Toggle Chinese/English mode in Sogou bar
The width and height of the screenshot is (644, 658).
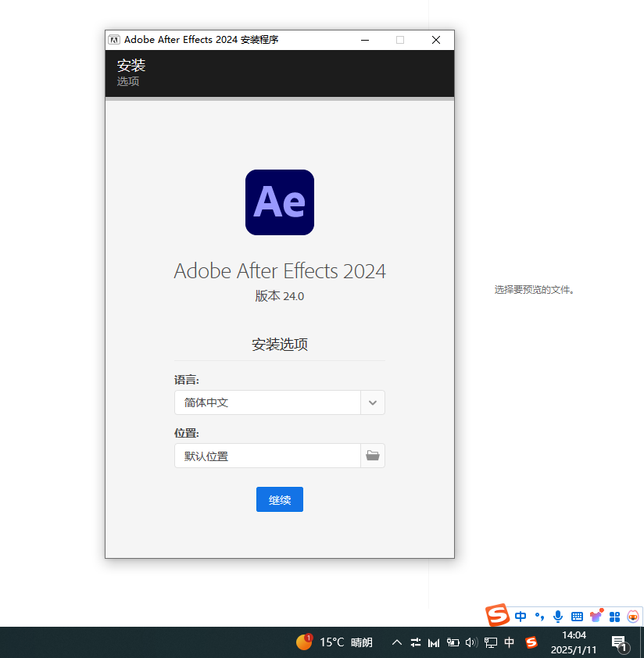(x=521, y=616)
